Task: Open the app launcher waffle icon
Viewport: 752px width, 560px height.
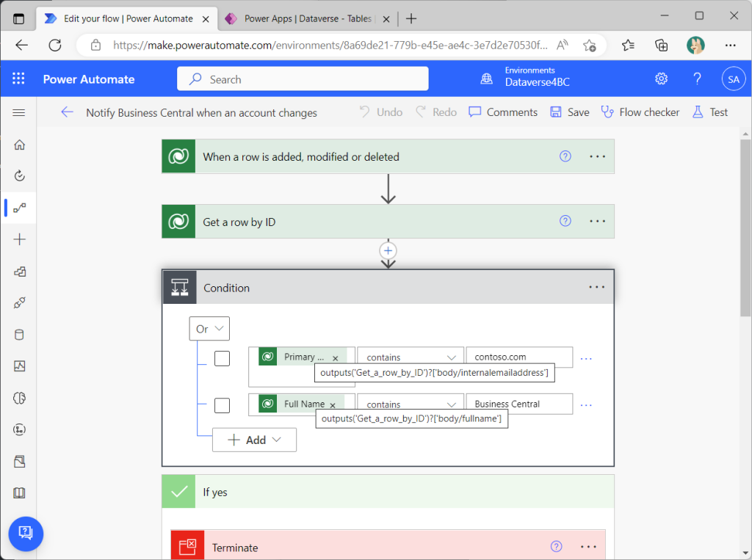Action: [x=18, y=79]
